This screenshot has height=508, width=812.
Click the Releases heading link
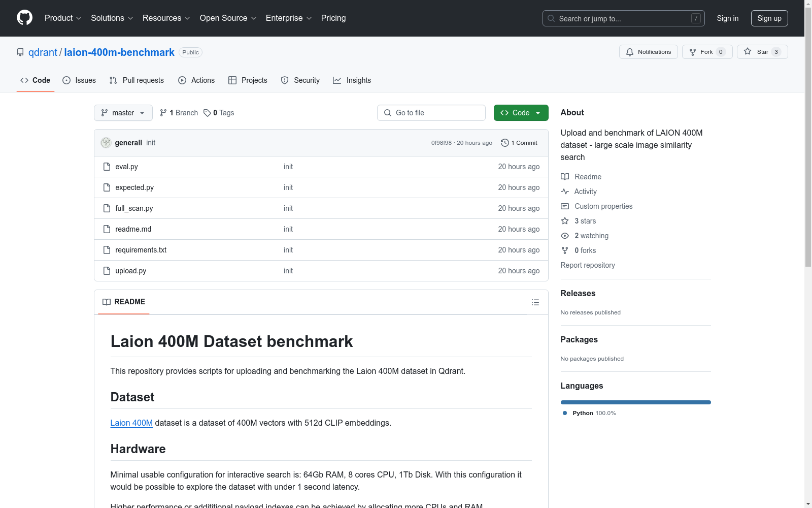click(x=578, y=293)
